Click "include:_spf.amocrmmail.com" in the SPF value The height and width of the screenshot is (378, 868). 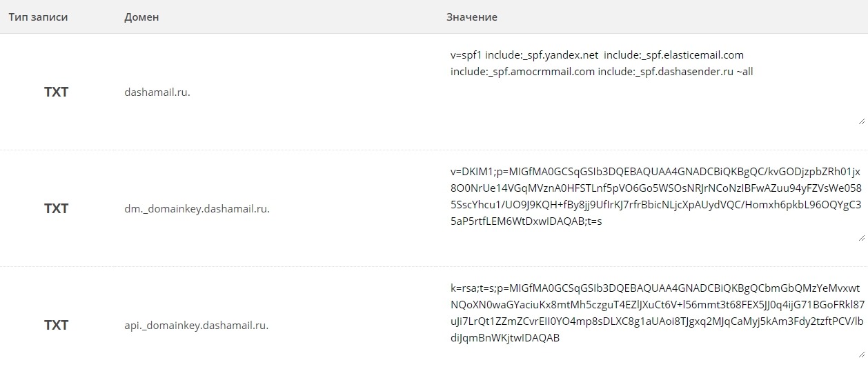click(522, 71)
